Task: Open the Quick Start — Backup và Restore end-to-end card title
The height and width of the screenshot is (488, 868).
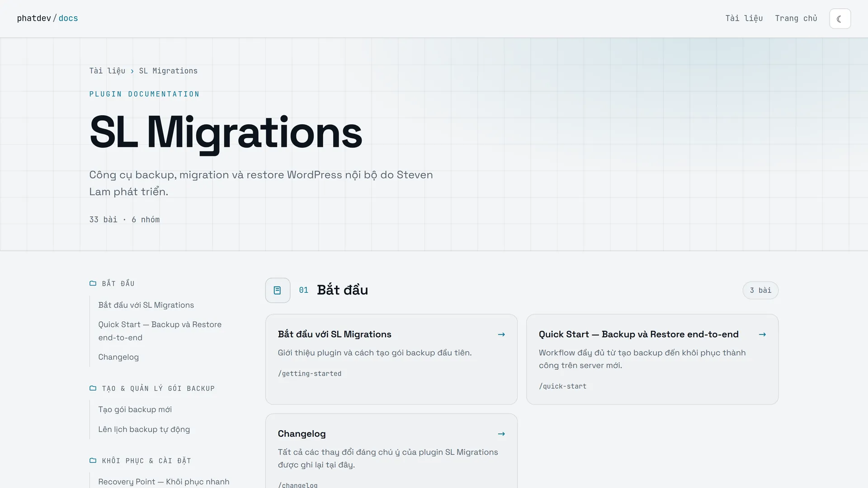Action: coord(638,334)
